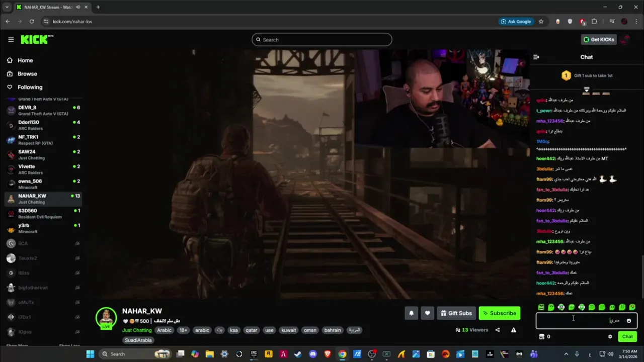Open owns_506 Minecraft channel

(x=43, y=184)
